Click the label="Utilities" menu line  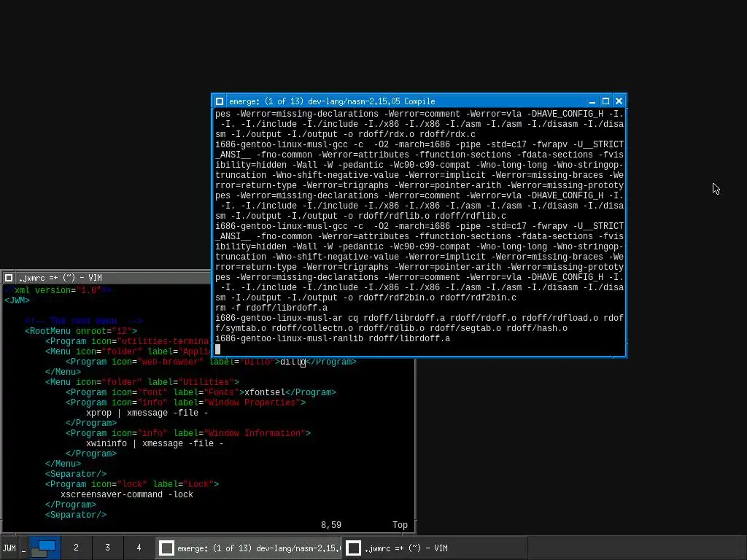[142, 382]
